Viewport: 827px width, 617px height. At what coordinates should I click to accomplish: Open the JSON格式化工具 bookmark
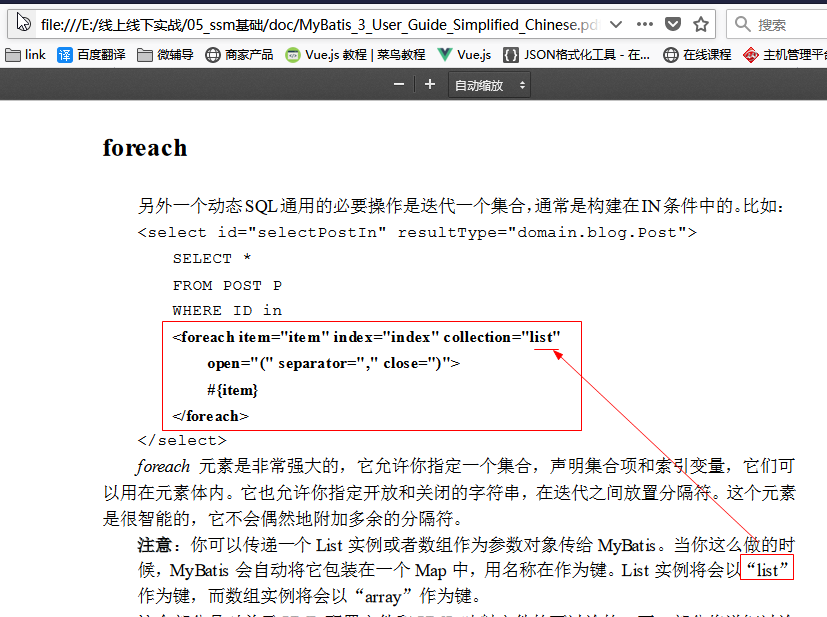[576, 55]
